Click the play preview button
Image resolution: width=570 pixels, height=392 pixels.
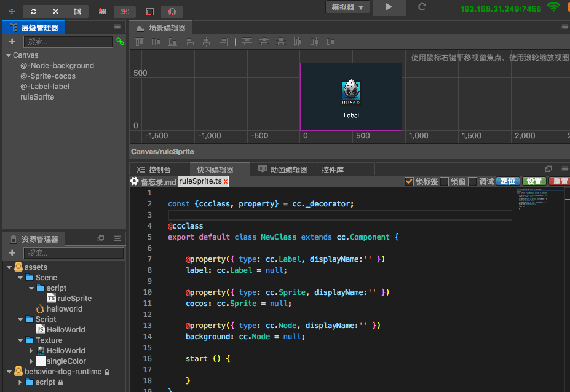pos(389,7)
